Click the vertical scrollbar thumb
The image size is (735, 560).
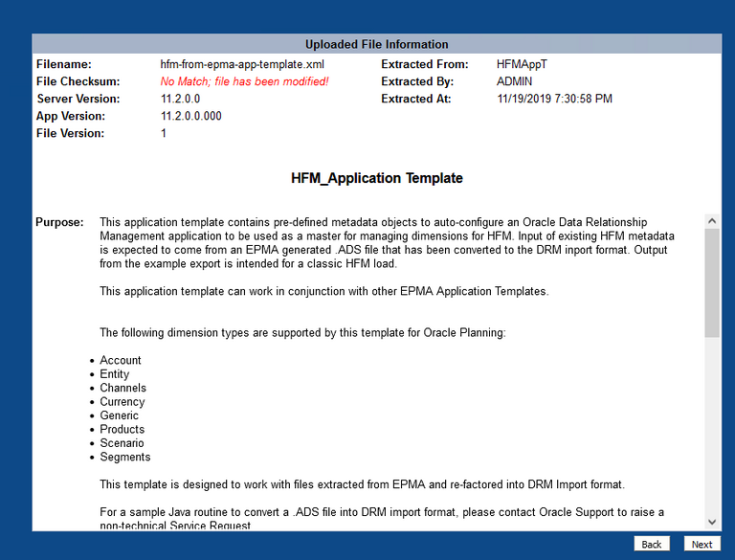tap(711, 282)
